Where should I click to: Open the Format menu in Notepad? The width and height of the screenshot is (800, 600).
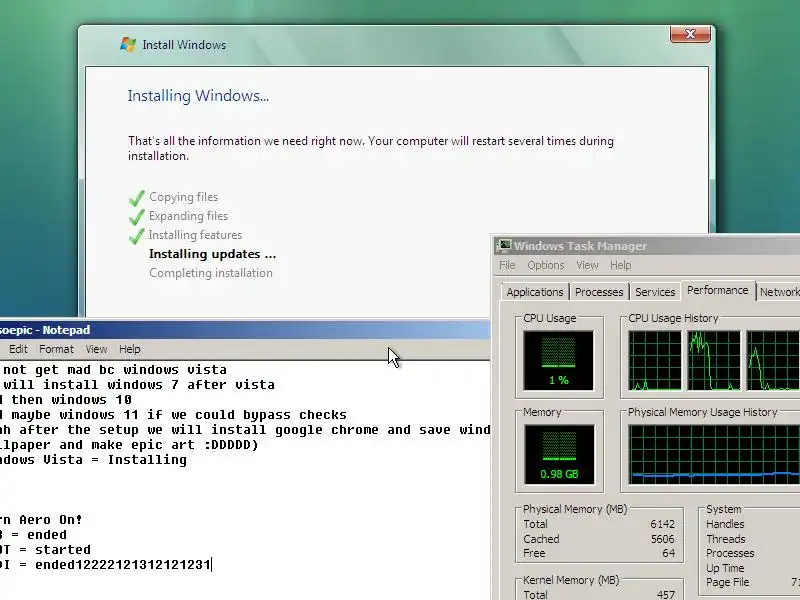56,349
